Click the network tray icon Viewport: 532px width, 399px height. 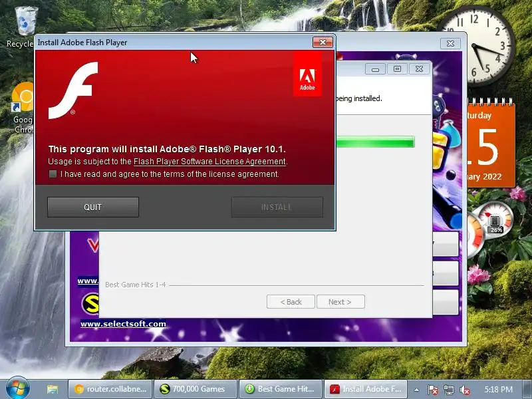point(448,390)
